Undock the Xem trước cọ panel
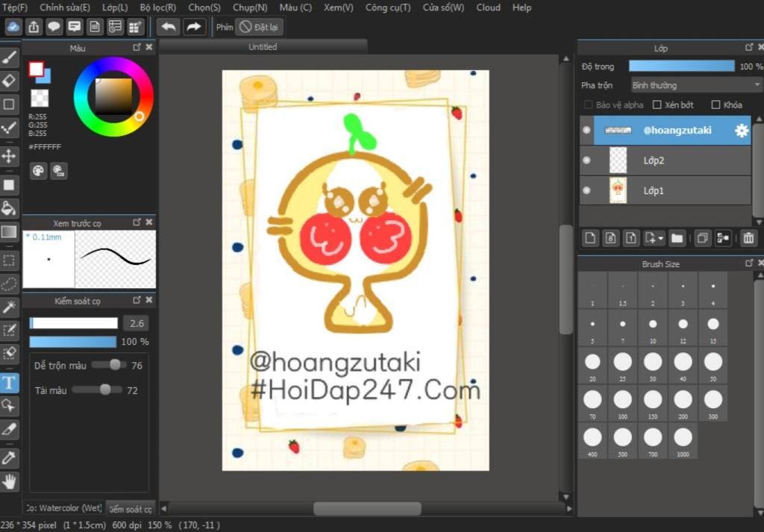This screenshot has height=532, width=764. (137, 222)
